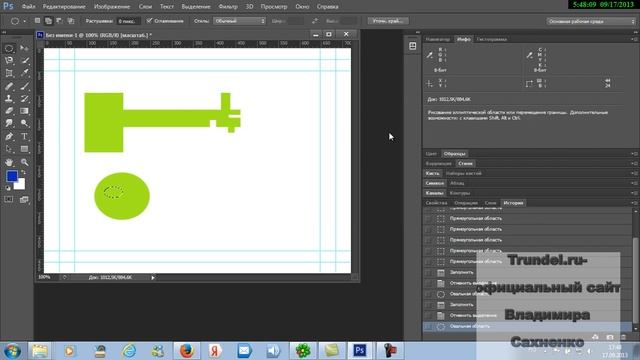Image resolution: width=640 pixels, height=360 pixels.
Task: Select the Move tool
Action: [x=24, y=49]
